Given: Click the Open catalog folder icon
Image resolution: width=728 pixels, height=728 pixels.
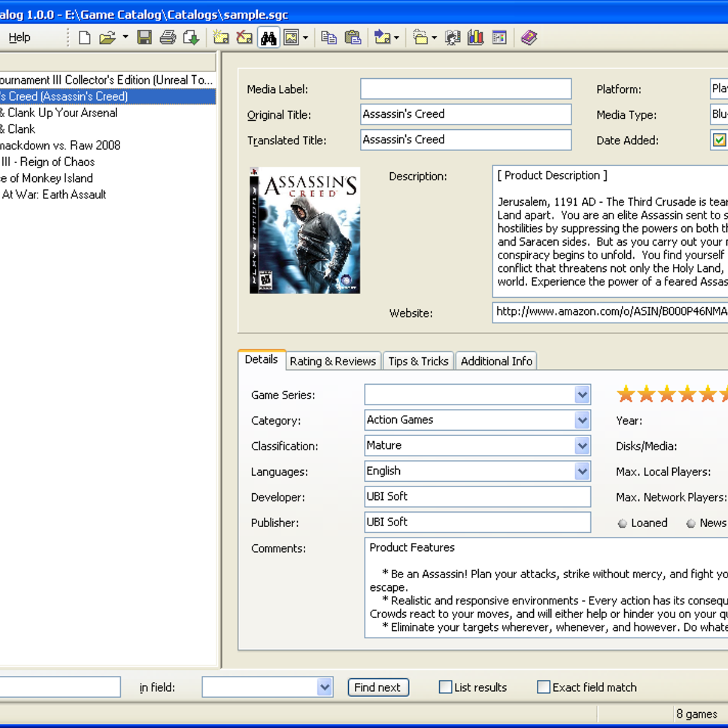Looking at the screenshot, I should coord(107,38).
